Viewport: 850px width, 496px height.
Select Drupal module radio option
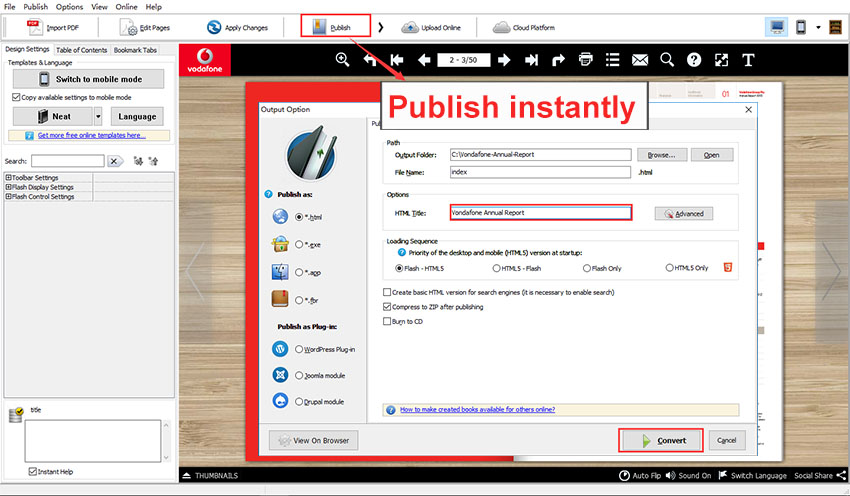[x=299, y=402]
